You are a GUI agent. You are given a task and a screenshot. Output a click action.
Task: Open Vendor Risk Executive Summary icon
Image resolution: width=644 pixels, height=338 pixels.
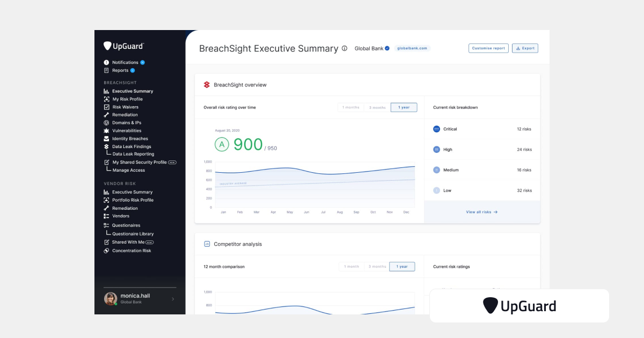[106, 192]
